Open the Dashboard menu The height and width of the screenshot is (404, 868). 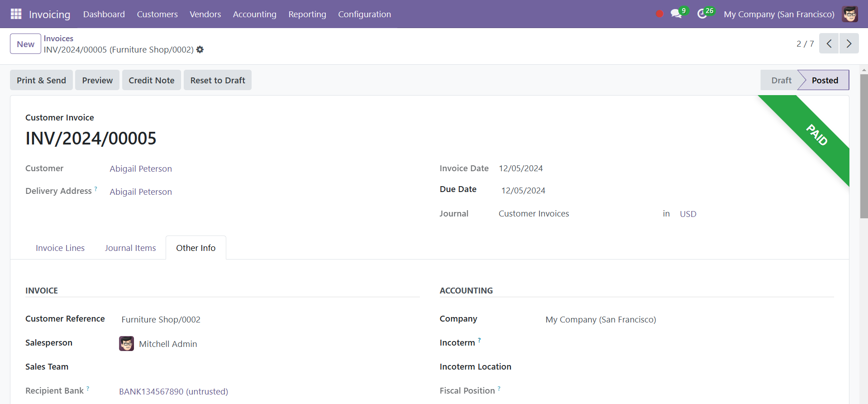pyautogui.click(x=104, y=14)
